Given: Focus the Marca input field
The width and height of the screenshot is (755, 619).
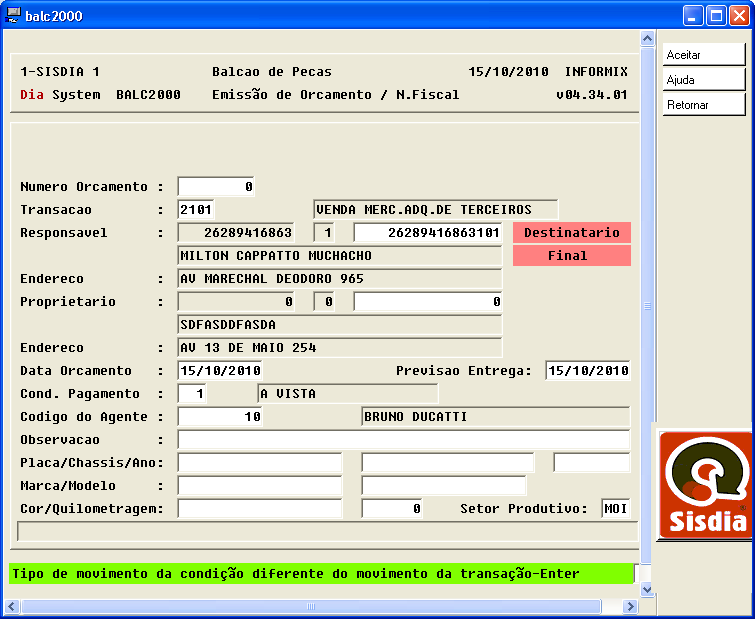Looking at the screenshot, I should point(260,486).
